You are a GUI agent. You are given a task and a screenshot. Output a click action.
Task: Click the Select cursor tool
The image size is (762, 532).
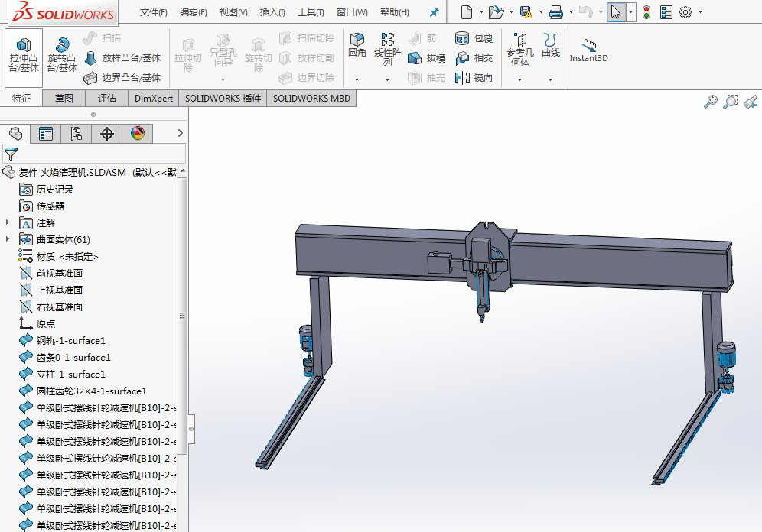point(616,12)
